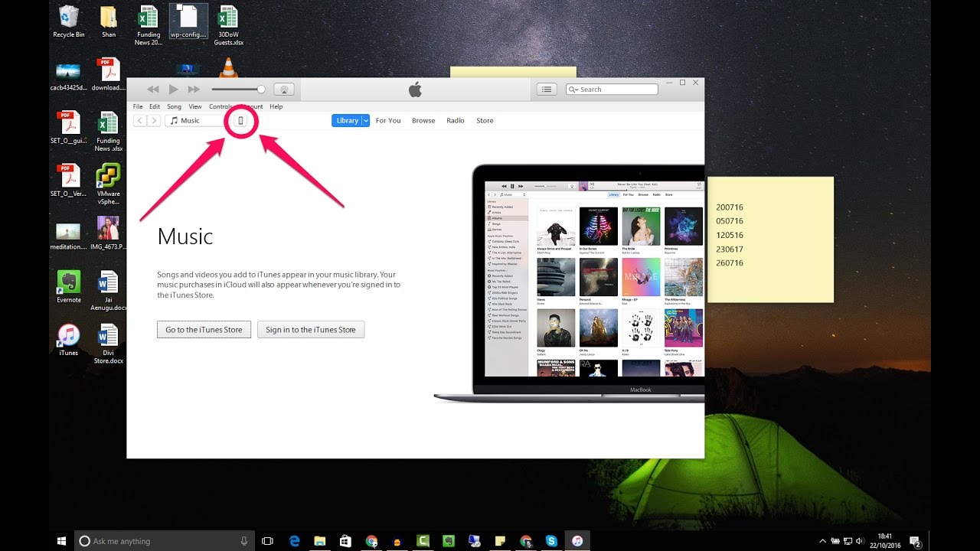
Task: Open the Up Next list icon
Action: 546,90
